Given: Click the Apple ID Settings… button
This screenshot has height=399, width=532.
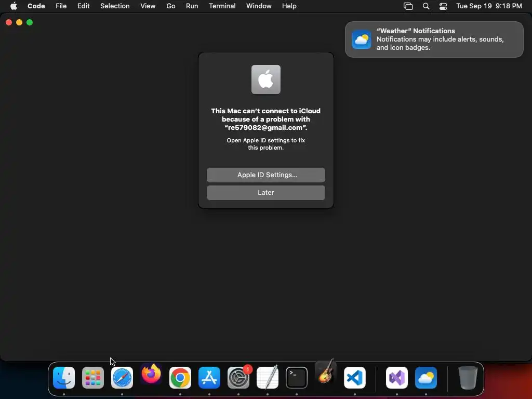Looking at the screenshot, I should pos(266,175).
